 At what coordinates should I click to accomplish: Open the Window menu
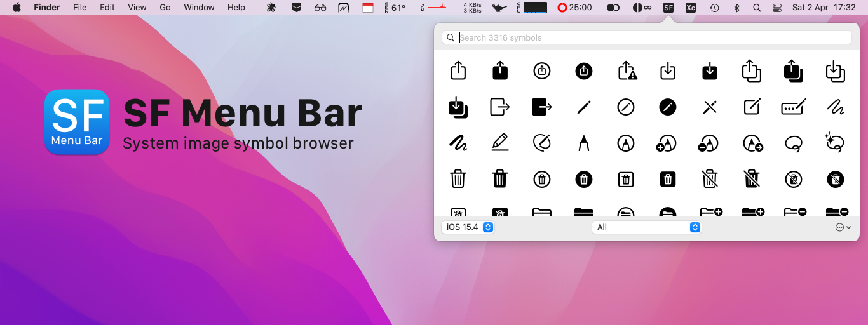199,8
